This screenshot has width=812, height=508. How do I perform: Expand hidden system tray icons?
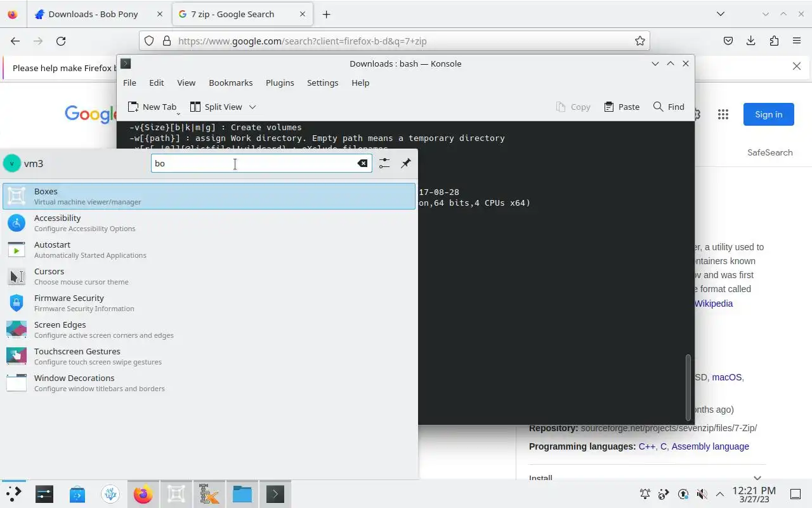[720, 494]
